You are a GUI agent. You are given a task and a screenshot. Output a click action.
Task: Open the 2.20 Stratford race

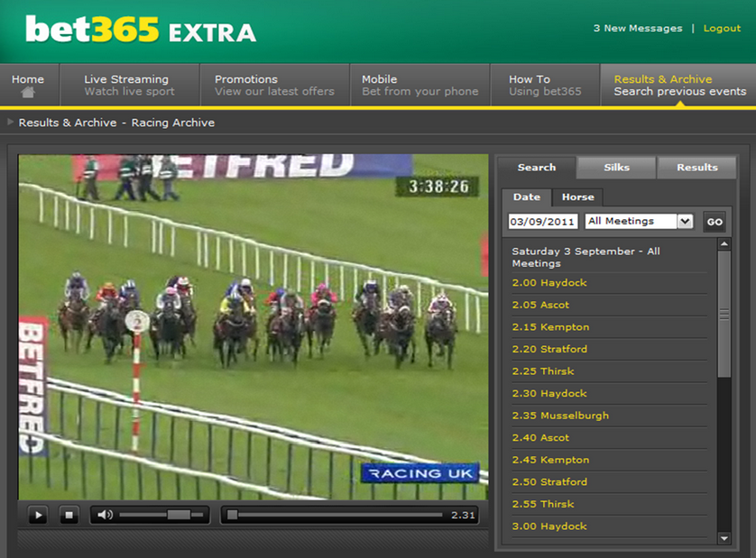tap(549, 350)
